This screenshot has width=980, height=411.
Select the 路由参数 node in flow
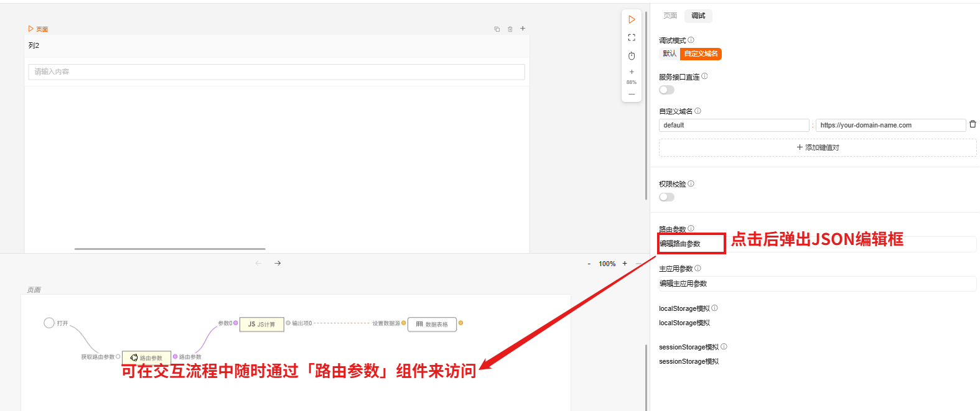pyautogui.click(x=146, y=358)
